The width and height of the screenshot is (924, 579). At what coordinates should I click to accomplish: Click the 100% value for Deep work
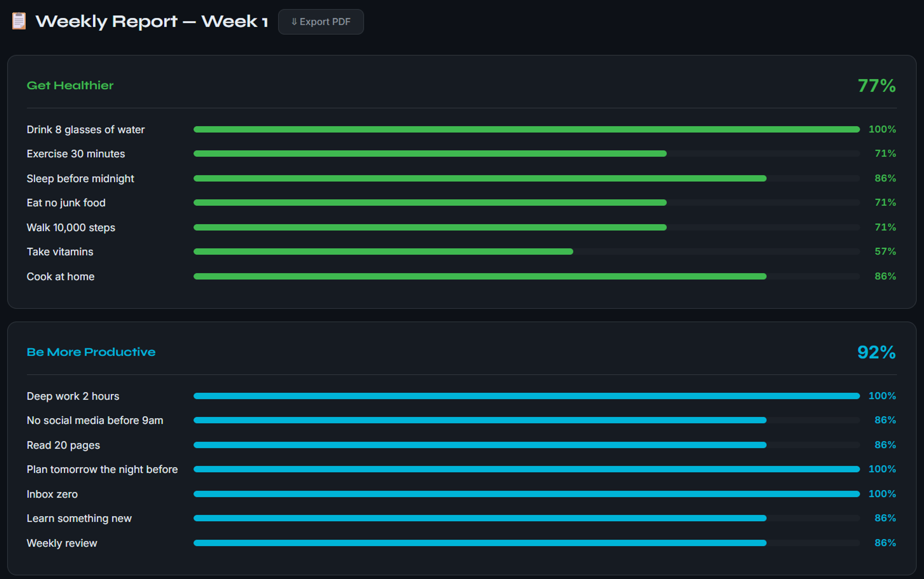pos(882,396)
